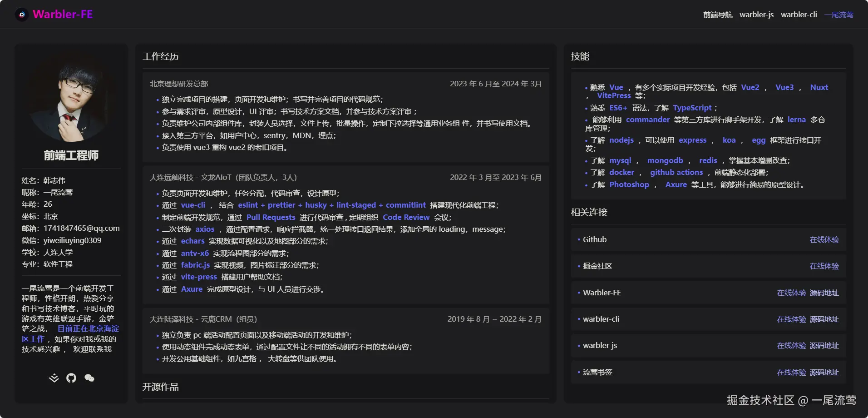Open 源码地址 for the 流莺书签 row

tap(824, 372)
